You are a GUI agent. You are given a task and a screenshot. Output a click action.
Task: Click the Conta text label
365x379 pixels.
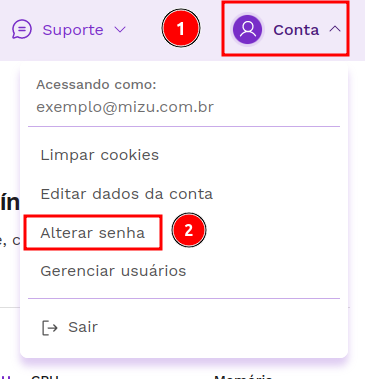coord(296,30)
